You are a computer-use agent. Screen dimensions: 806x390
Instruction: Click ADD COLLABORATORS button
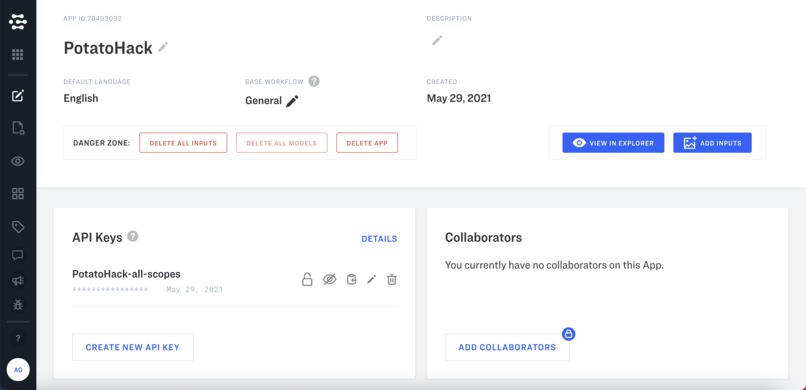click(507, 347)
